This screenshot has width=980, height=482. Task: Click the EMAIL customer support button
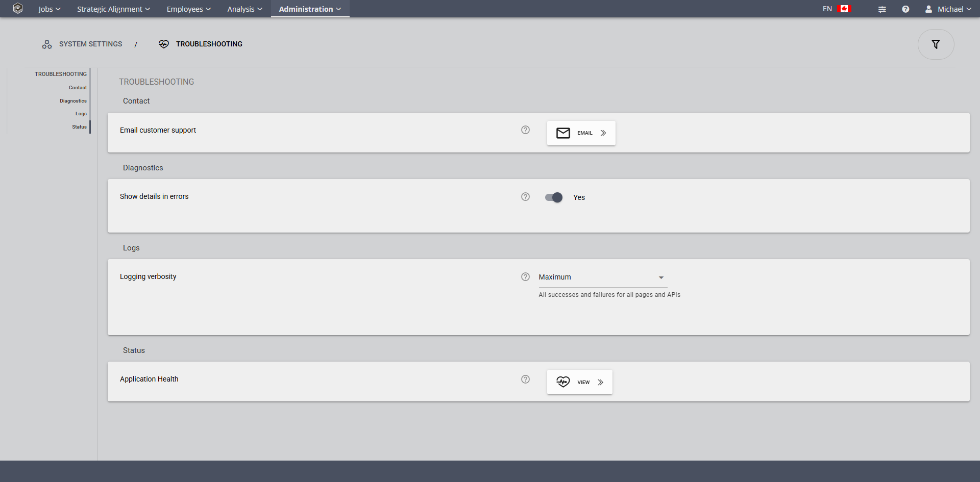click(x=581, y=133)
